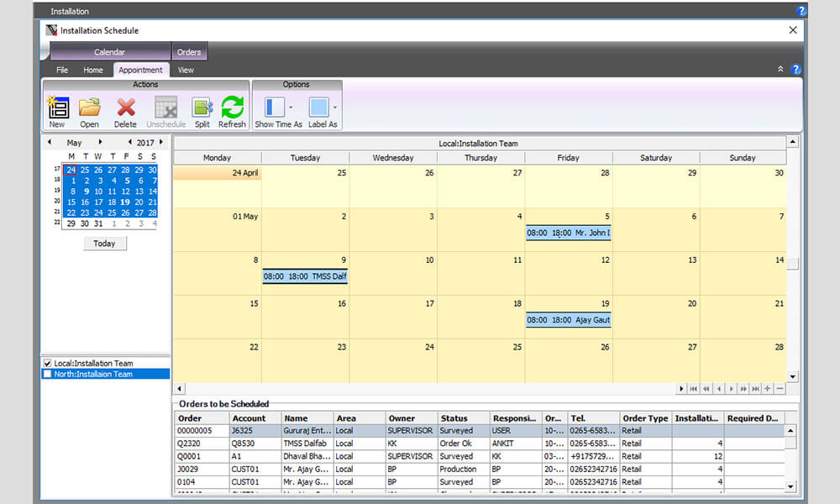Open the 08:00 TMSS Dalf appointment

[x=304, y=276]
